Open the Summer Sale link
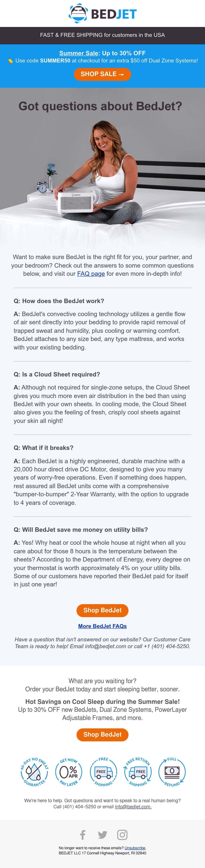 coord(79,53)
